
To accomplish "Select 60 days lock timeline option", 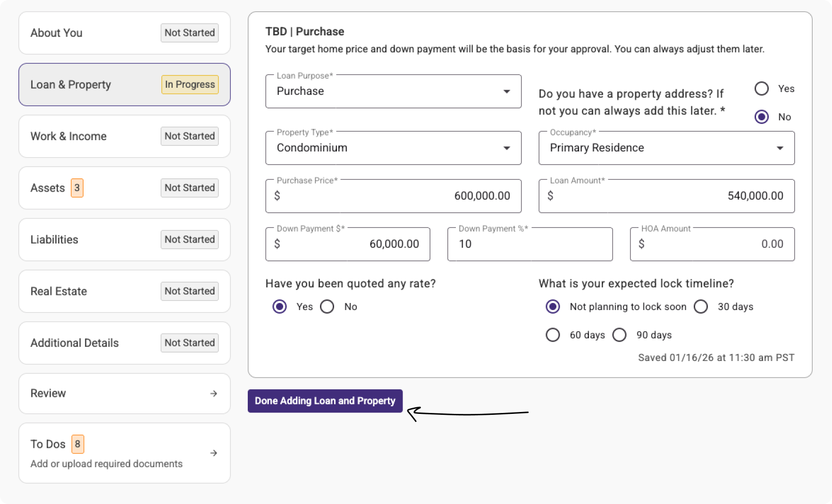I will 553,335.
